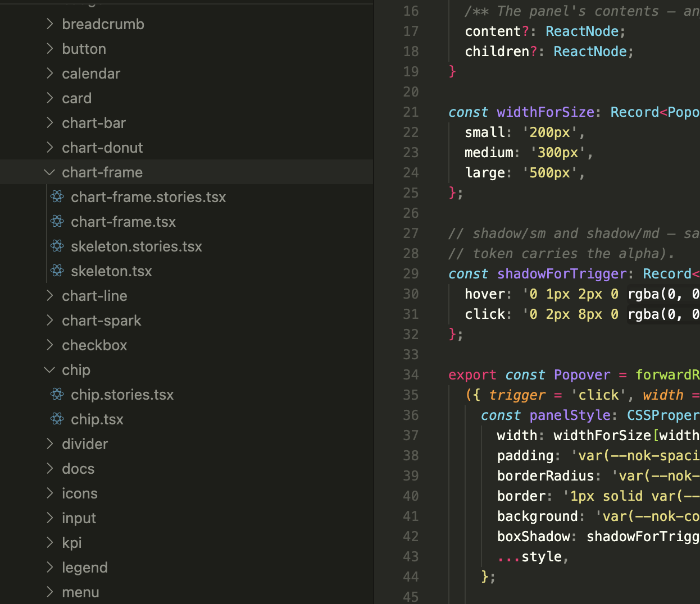Select the chart-bar folder name
Image resolution: width=700 pixels, height=604 pixels.
coord(94,123)
